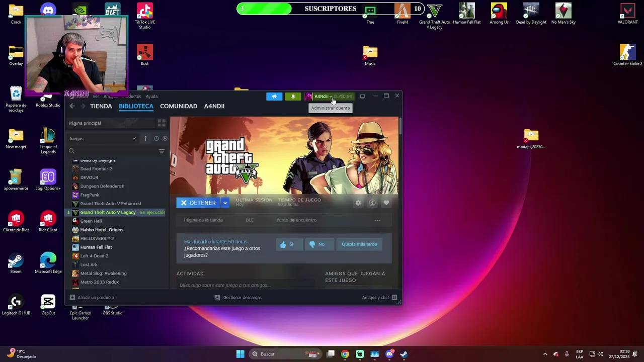The image size is (644, 362).
Task: Select FragPunk in the game list
Action: pyautogui.click(x=90, y=195)
